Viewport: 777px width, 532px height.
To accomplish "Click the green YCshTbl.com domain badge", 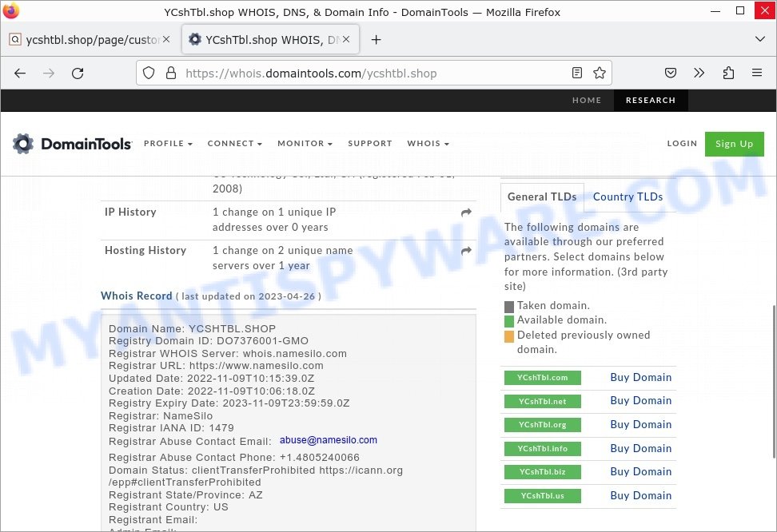I will pyautogui.click(x=542, y=378).
